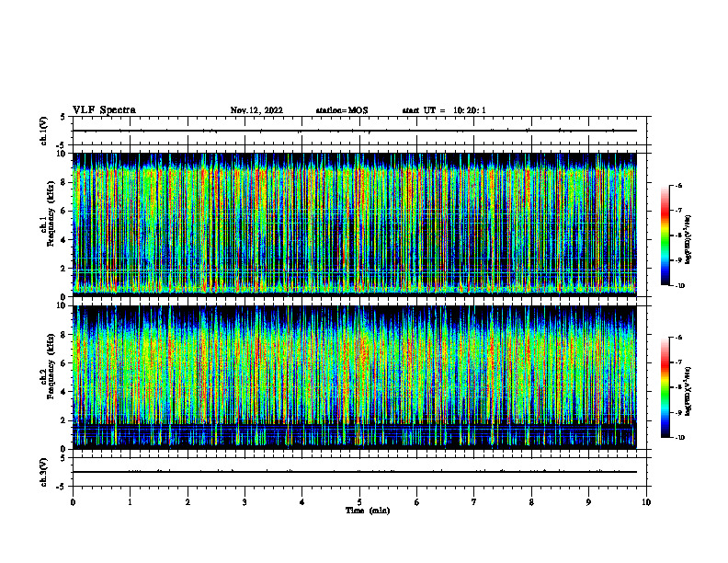Select the date text "Nov.12, 2022"

pyautogui.click(x=256, y=110)
